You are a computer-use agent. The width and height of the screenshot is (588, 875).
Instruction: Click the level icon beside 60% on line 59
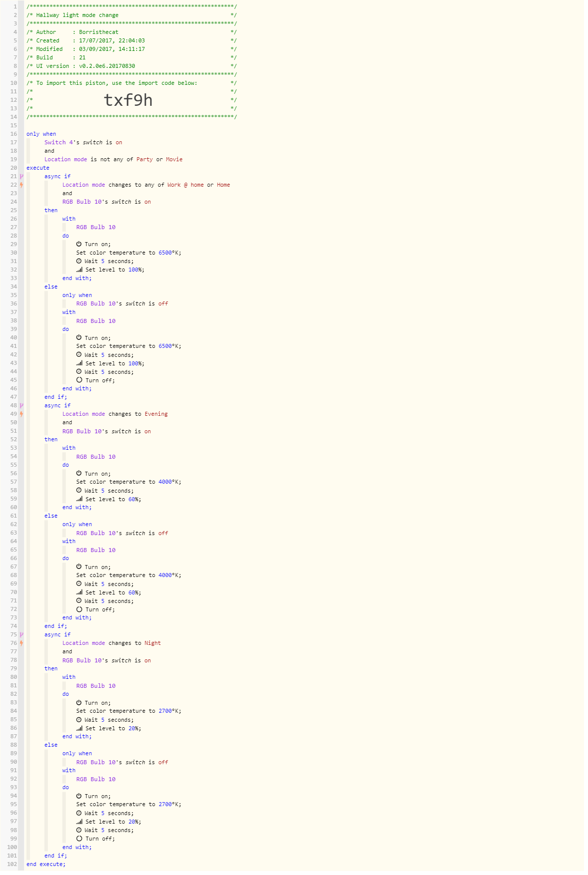pos(79,499)
